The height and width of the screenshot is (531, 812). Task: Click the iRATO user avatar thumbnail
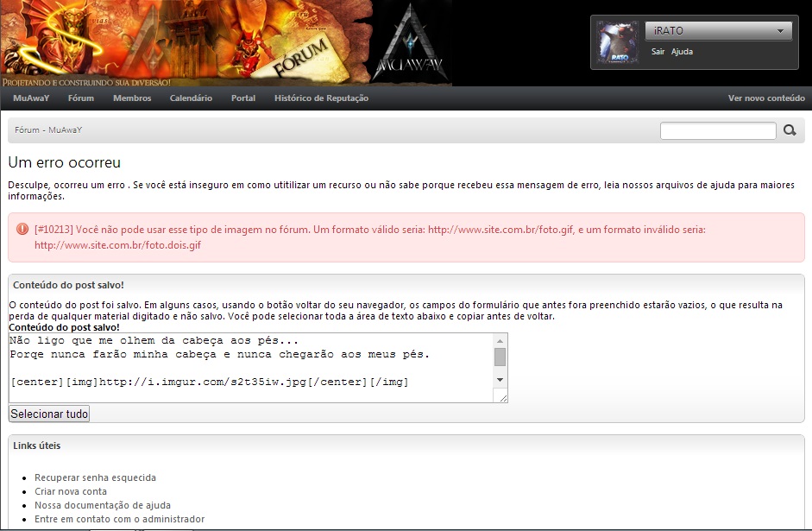[618, 41]
